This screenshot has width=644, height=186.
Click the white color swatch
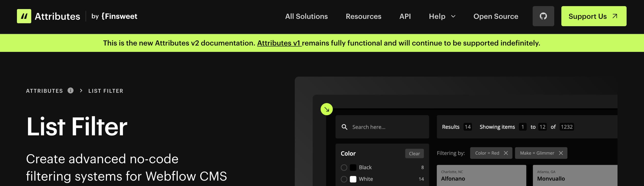(353, 179)
